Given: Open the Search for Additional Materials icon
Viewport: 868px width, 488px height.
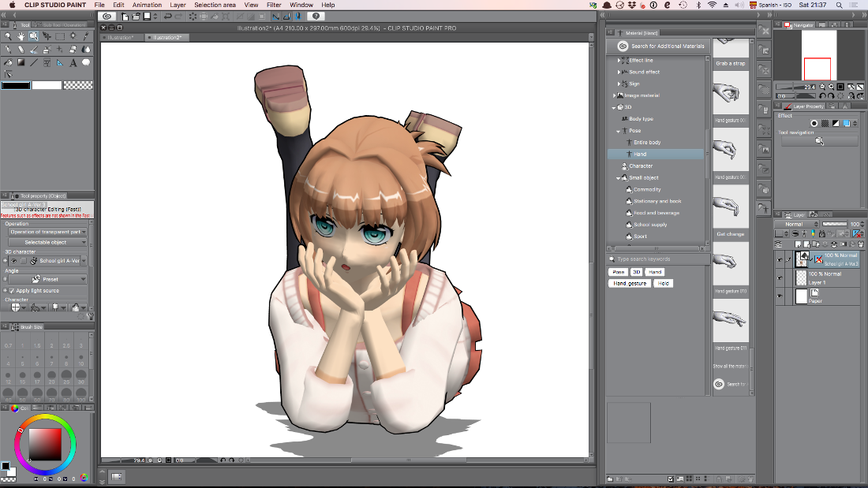Looking at the screenshot, I should coord(623,46).
